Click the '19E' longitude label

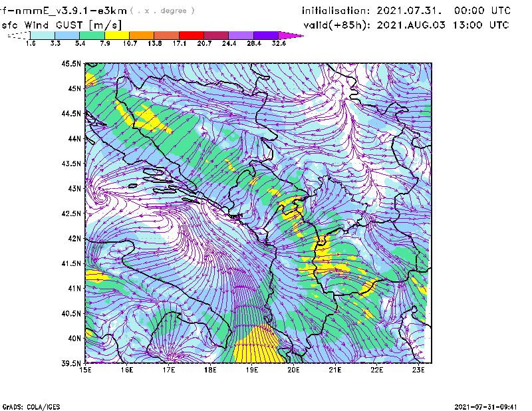point(252,370)
